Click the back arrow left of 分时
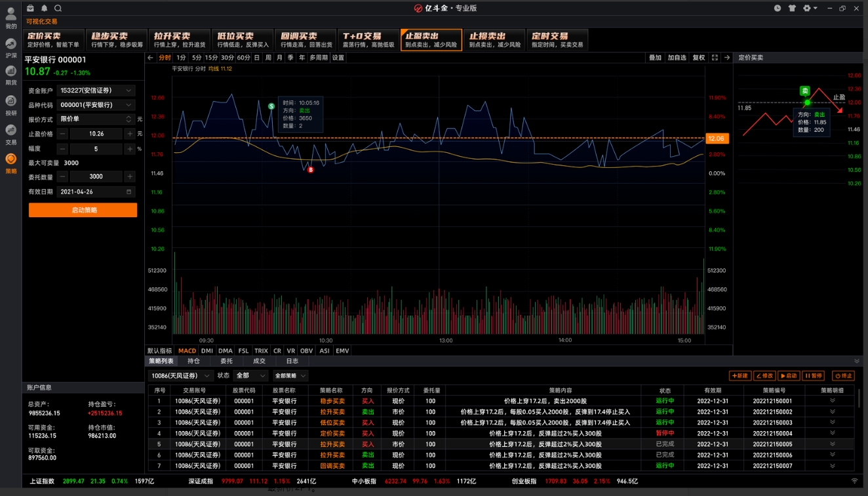Viewport: 868px width, 496px height. 150,58
